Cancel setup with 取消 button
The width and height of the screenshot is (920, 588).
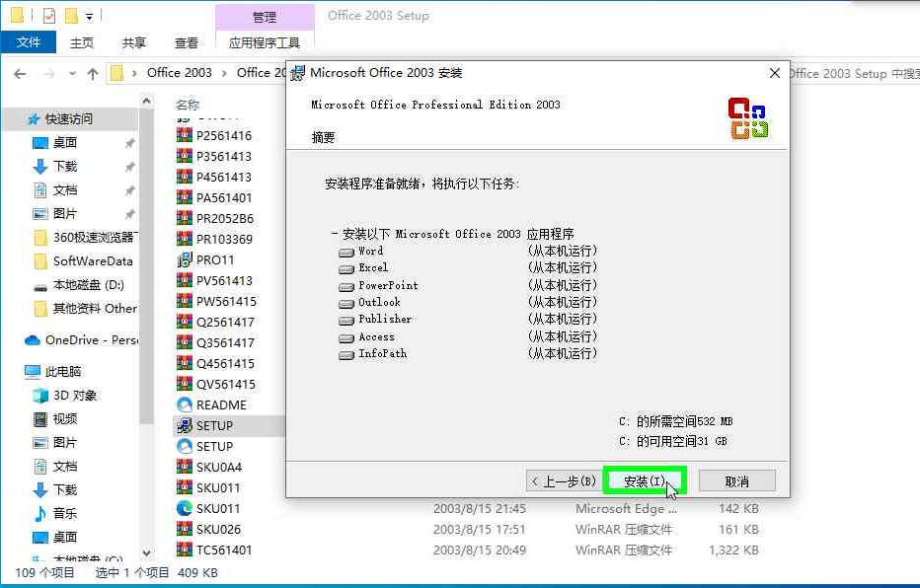[x=737, y=481]
